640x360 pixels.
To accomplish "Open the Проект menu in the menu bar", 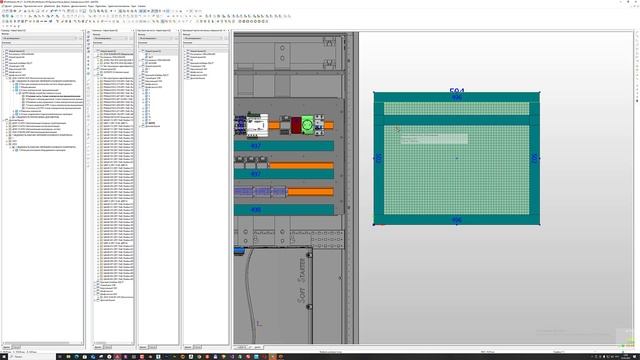I will (x=7, y=7).
